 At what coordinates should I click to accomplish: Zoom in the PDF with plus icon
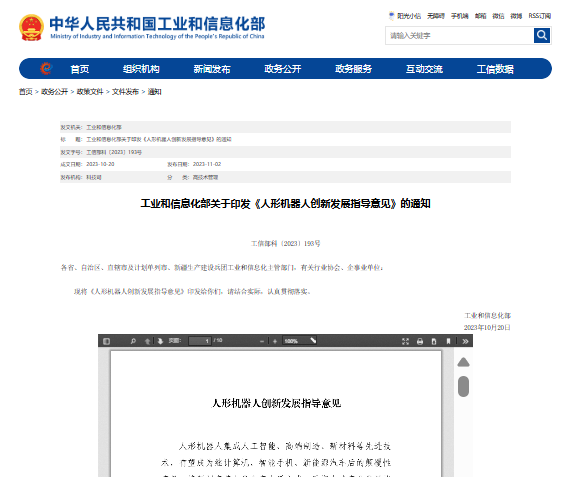[x=275, y=341]
